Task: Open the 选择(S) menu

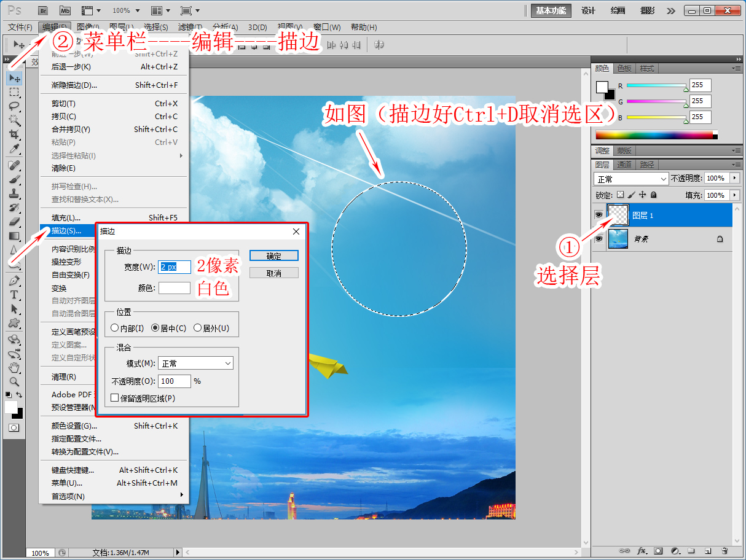Action: click(156, 27)
